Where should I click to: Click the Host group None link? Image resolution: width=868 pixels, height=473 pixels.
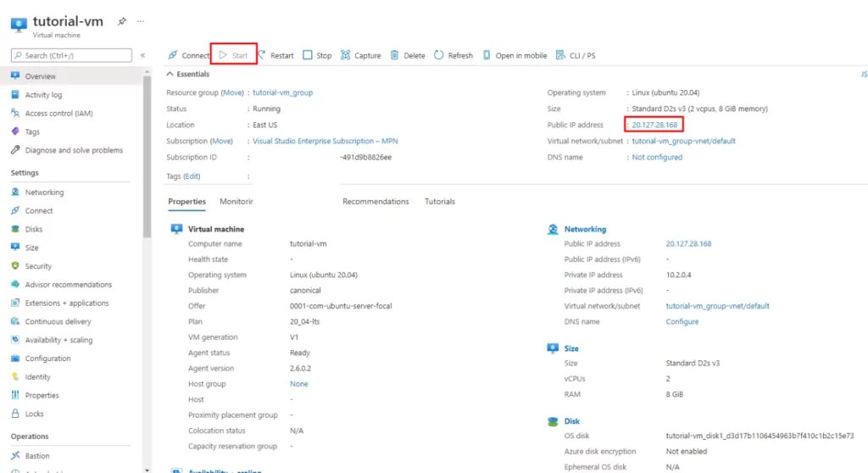click(x=299, y=384)
